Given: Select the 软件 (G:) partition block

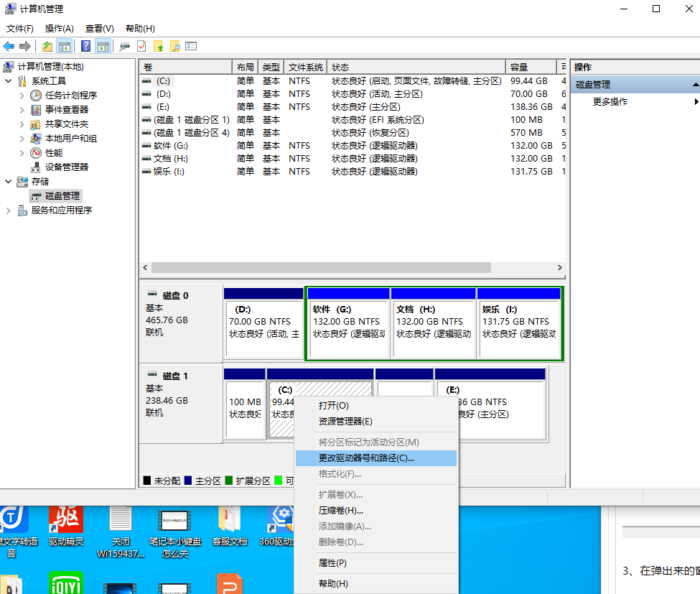Looking at the screenshot, I should (x=348, y=322).
